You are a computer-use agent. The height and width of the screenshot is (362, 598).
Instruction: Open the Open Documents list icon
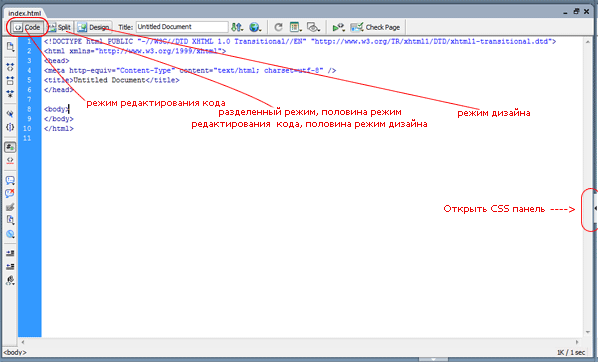click(x=10, y=47)
